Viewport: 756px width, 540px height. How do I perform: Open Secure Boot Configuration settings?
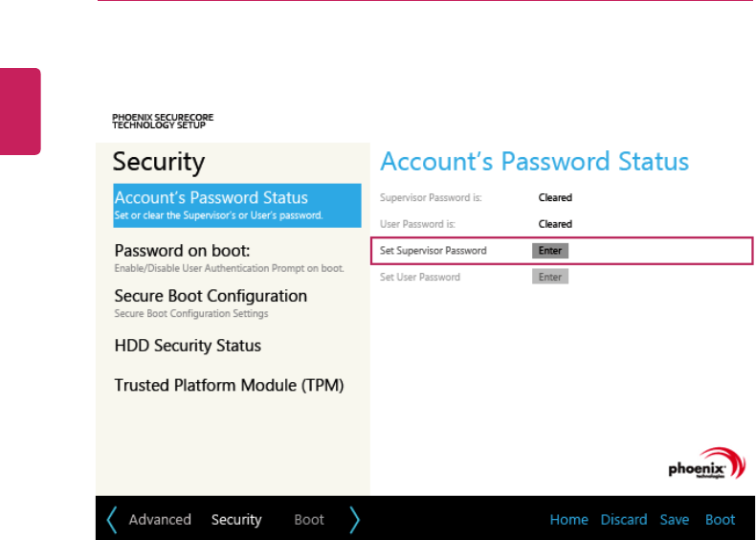pyautogui.click(x=211, y=303)
